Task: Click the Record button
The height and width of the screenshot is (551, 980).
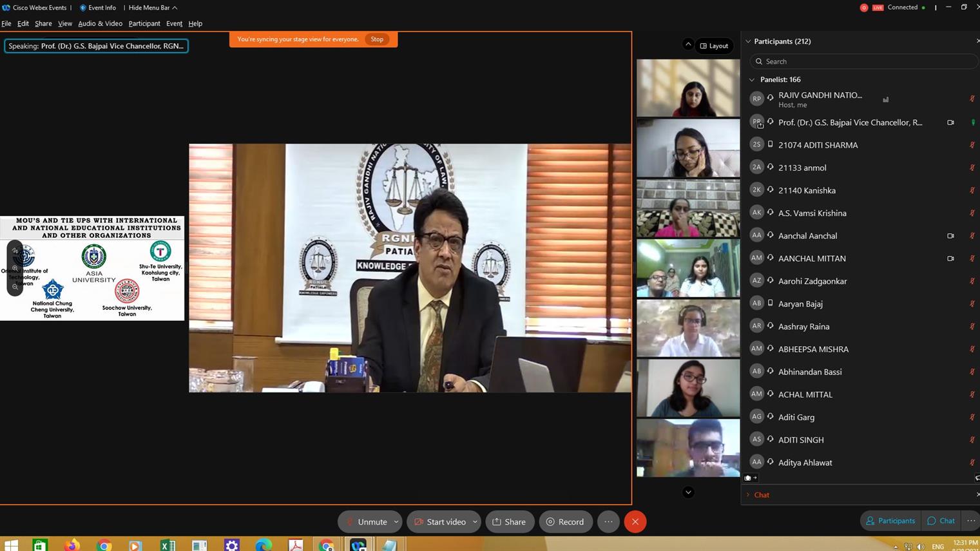Action: pyautogui.click(x=566, y=522)
